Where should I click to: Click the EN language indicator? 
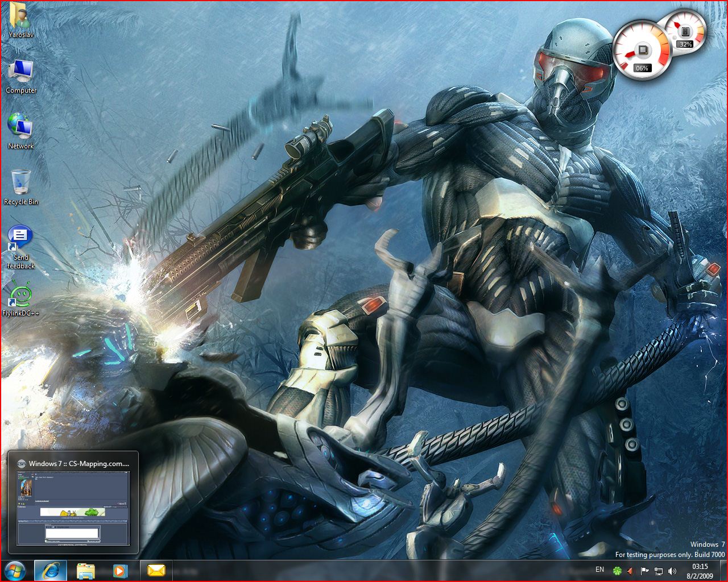click(x=599, y=569)
